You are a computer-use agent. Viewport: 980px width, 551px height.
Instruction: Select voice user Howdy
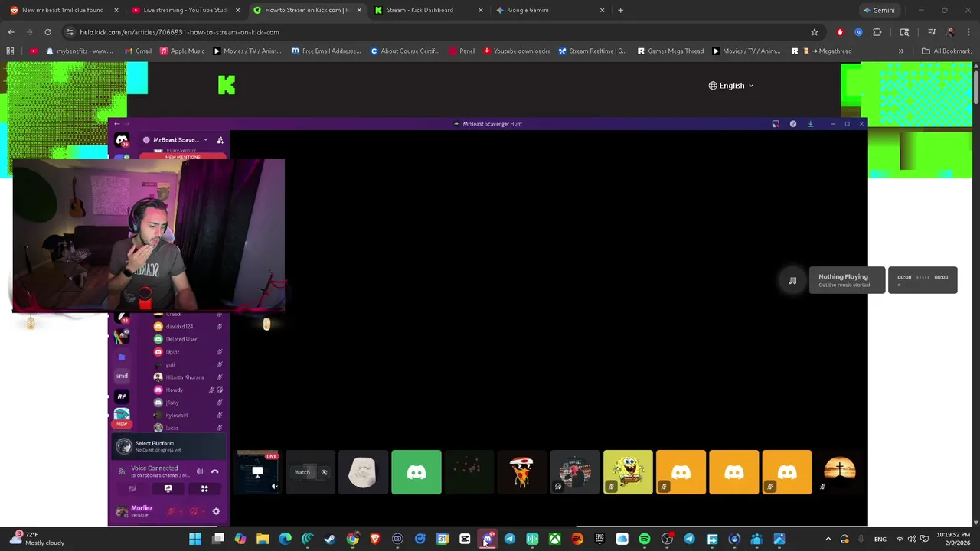click(x=188, y=390)
